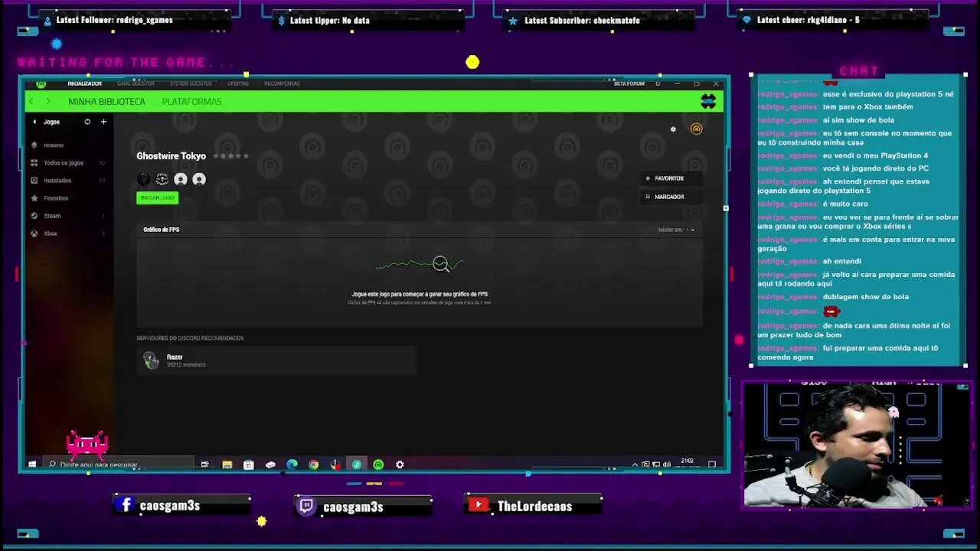Click the second round badge under game title

162,179
